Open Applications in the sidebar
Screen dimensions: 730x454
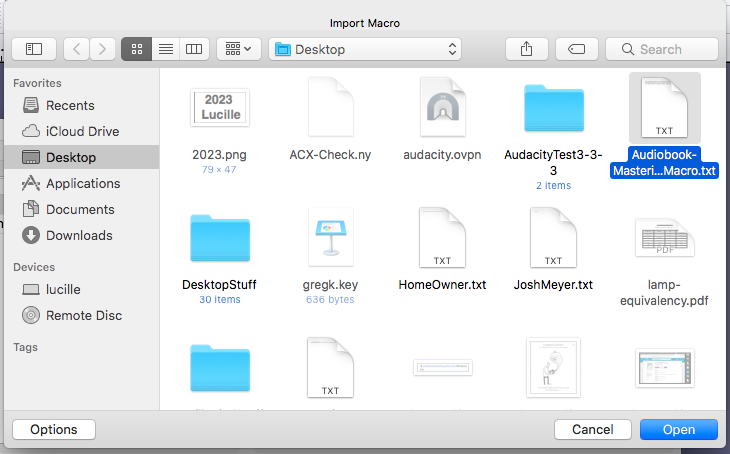click(x=83, y=183)
